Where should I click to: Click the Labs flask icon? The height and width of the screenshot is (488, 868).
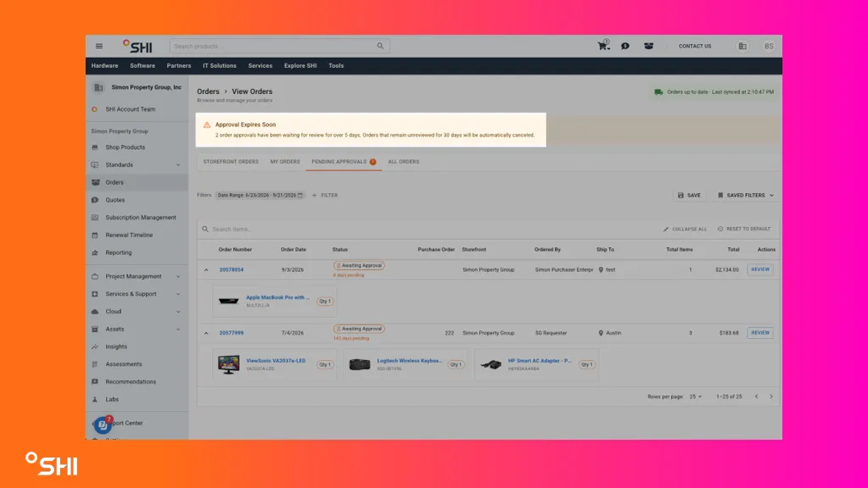point(95,400)
